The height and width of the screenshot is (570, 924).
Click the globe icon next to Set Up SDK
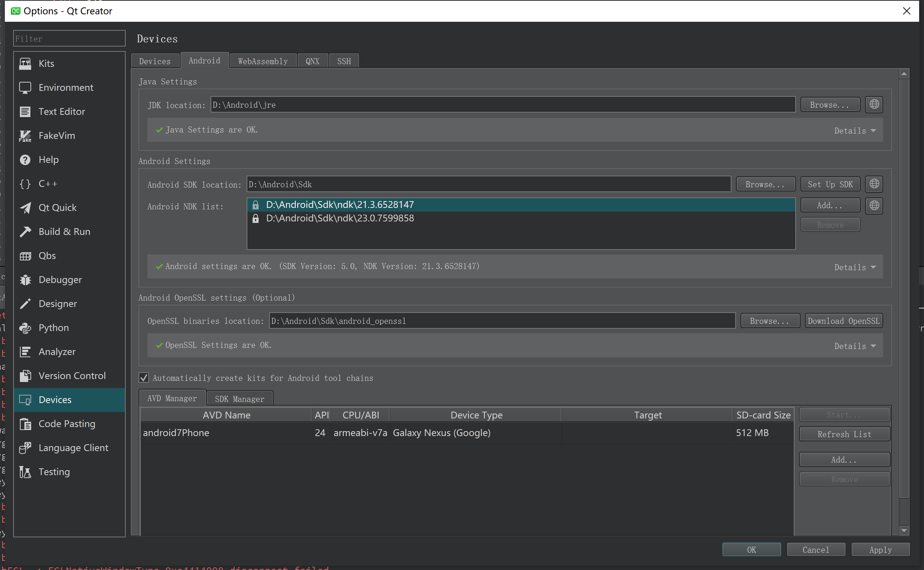874,184
